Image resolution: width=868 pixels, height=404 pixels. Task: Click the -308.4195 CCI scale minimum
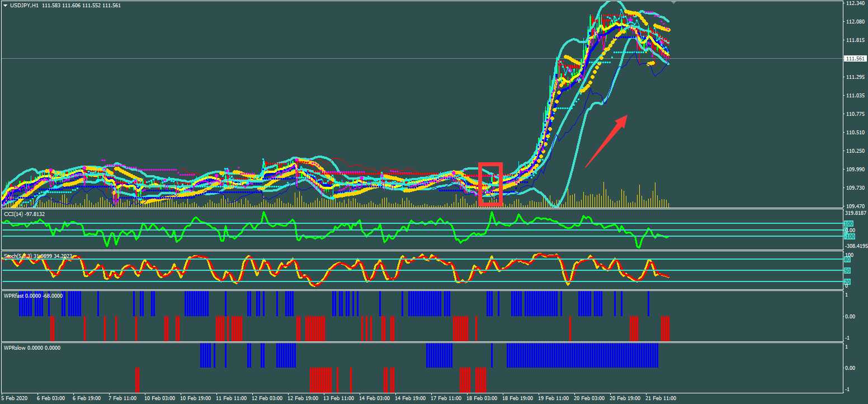856,245
